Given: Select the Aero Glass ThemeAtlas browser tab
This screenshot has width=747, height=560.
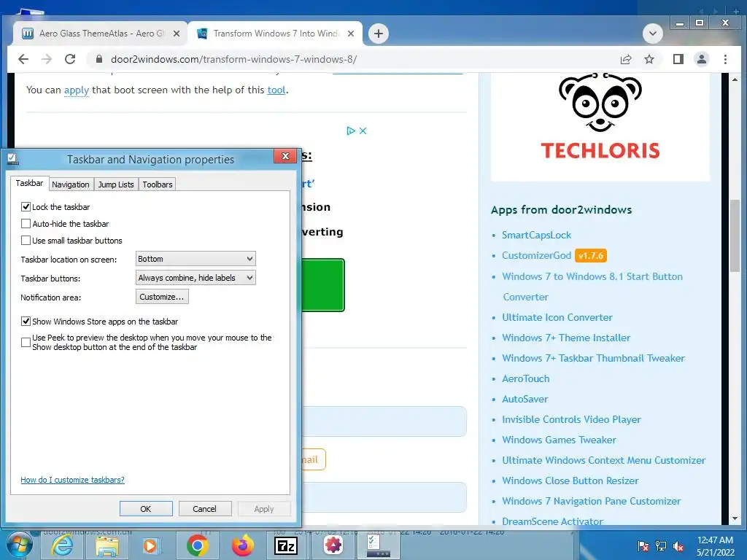Looking at the screenshot, I should [100, 34].
